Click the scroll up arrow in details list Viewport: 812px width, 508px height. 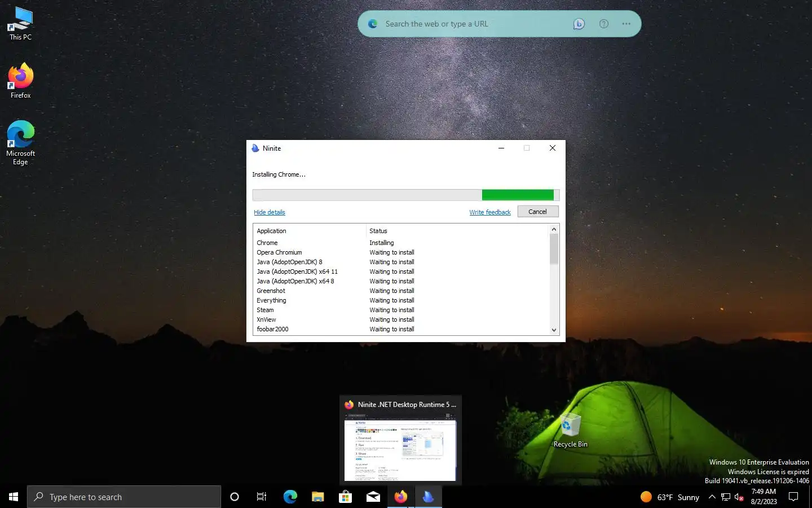click(554, 229)
